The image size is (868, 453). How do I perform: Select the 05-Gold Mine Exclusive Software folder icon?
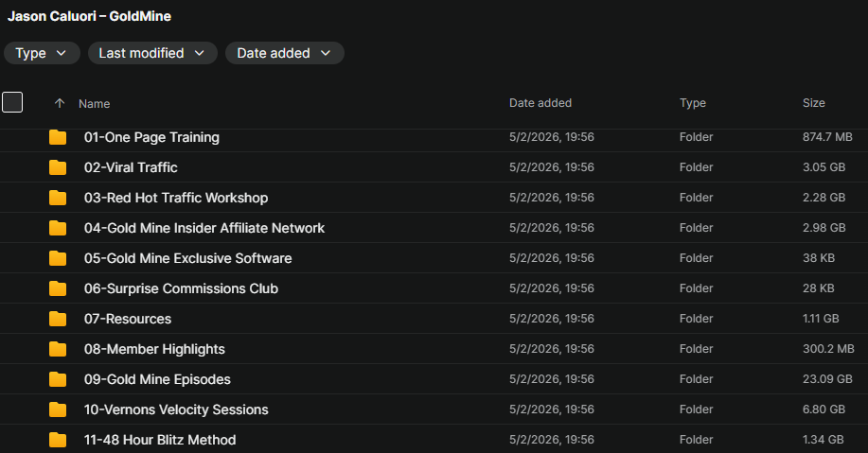click(x=58, y=258)
